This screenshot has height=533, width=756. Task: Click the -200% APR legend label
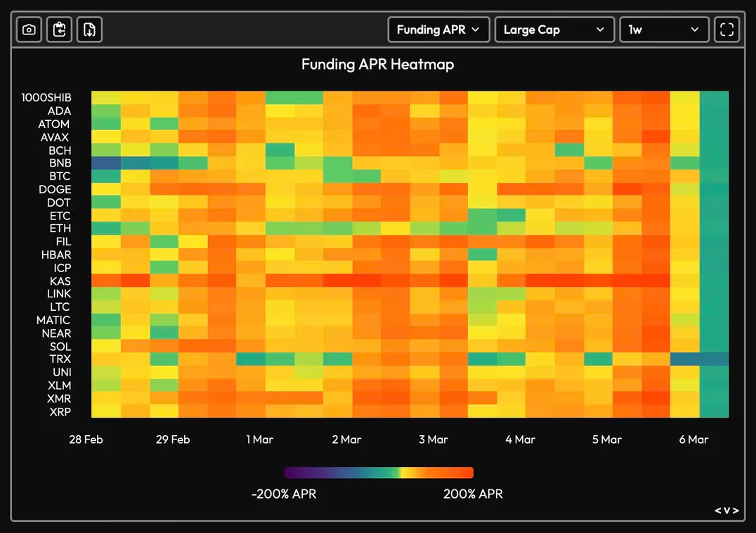(284, 494)
